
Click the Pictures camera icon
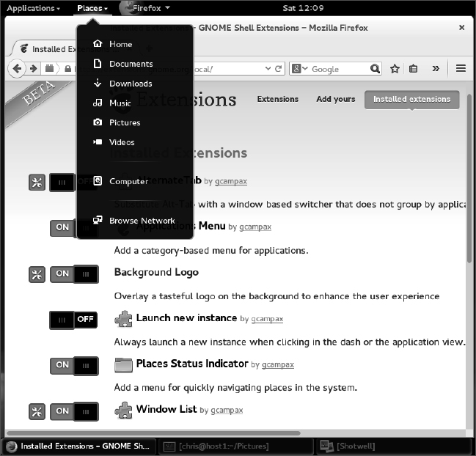pyautogui.click(x=98, y=122)
